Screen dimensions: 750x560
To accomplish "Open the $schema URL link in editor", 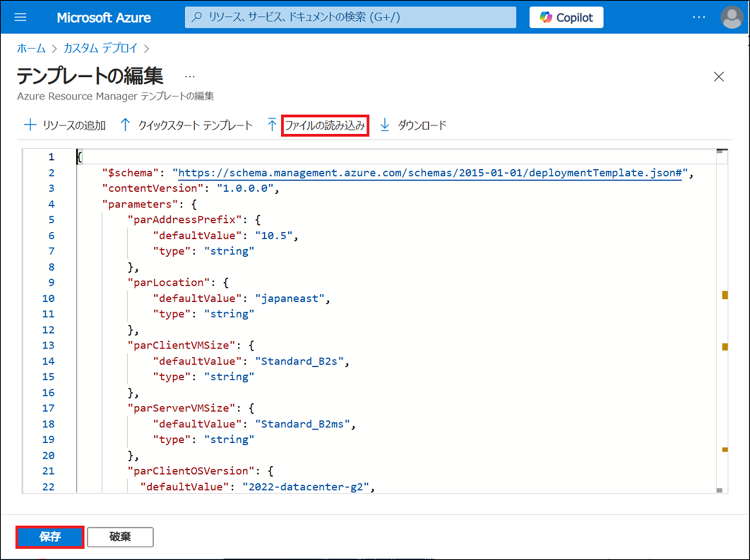I will (x=429, y=173).
